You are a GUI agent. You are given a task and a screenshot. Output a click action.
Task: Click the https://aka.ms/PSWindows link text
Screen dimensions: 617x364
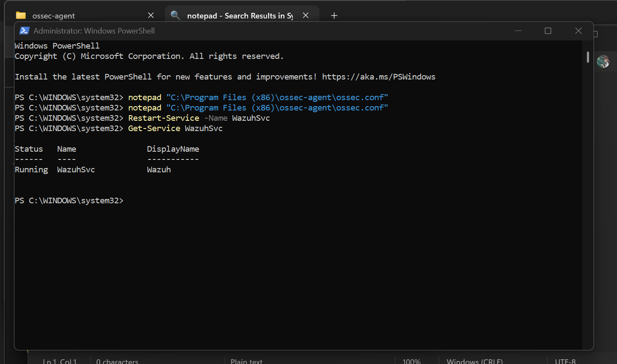point(378,77)
